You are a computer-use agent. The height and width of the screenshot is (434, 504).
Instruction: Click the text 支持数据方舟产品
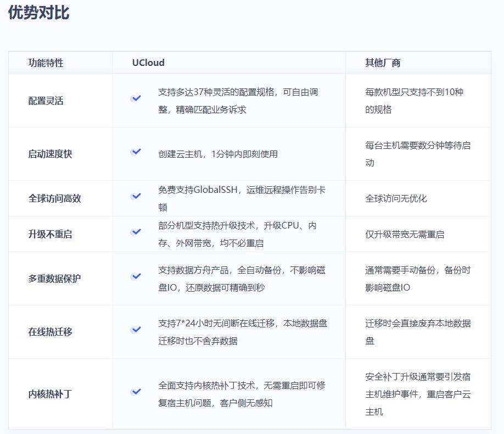point(193,270)
